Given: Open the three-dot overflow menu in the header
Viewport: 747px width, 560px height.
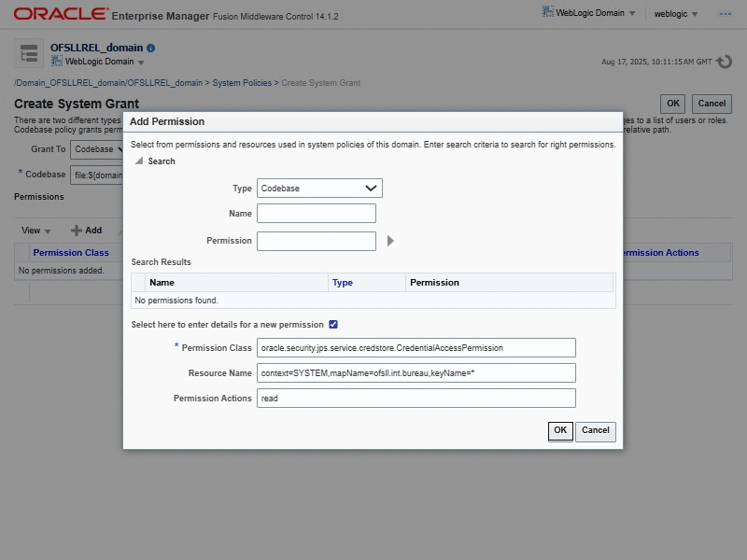Looking at the screenshot, I should click(726, 14).
